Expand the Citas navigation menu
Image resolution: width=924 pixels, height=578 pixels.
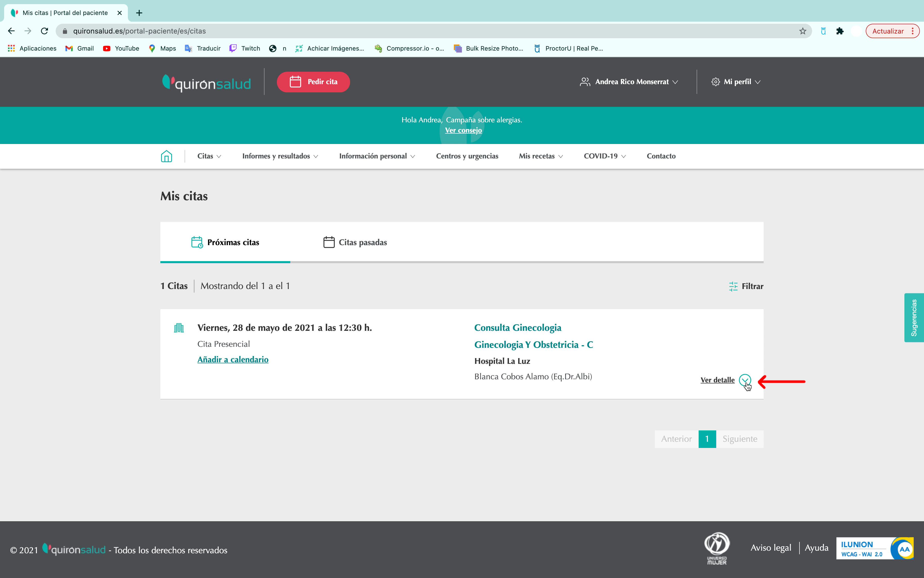209,156
